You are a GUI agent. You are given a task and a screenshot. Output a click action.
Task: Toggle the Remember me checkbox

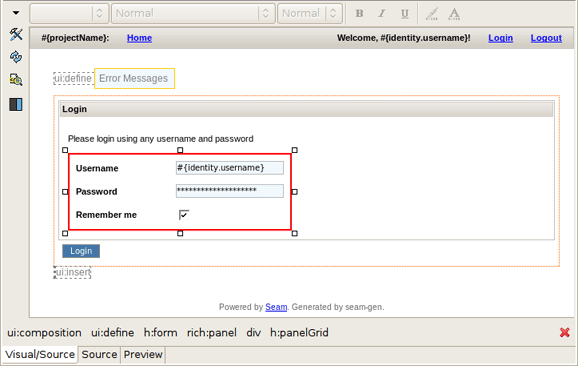184,215
